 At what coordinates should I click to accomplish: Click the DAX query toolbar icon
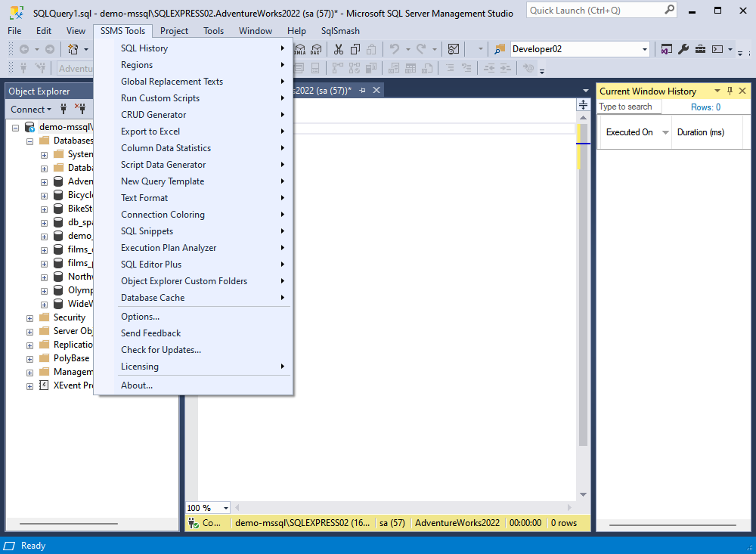tap(316, 49)
